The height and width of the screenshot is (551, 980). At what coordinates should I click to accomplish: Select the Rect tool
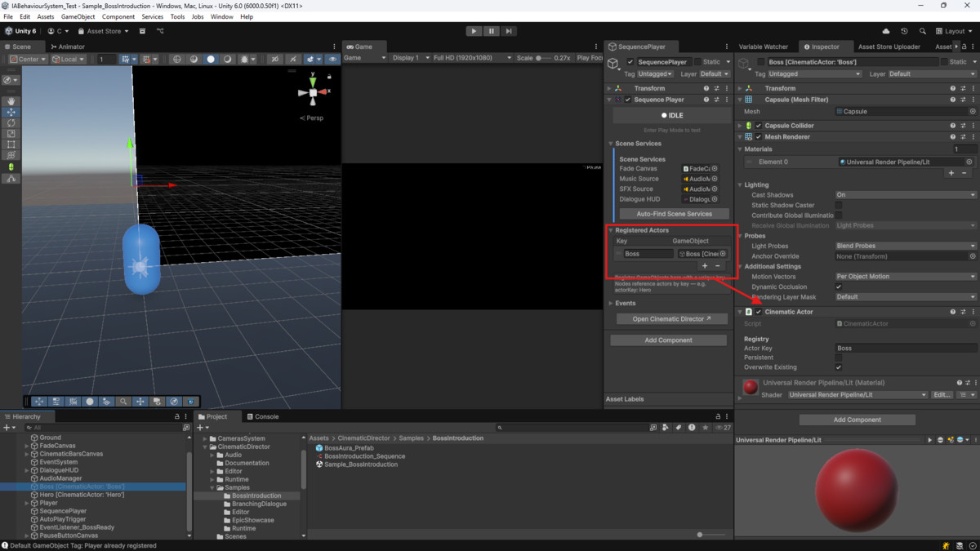click(x=11, y=144)
